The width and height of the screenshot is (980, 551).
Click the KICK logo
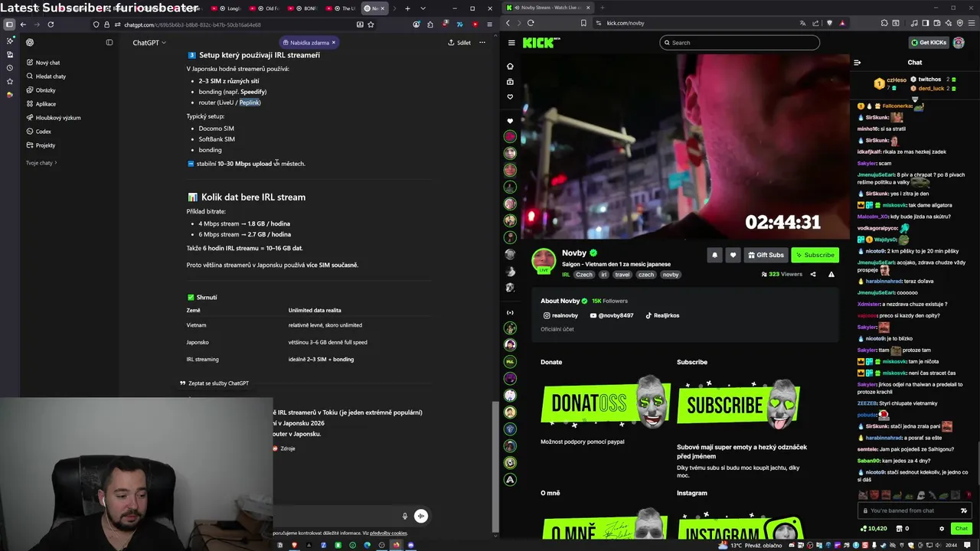click(x=541, y=43)
